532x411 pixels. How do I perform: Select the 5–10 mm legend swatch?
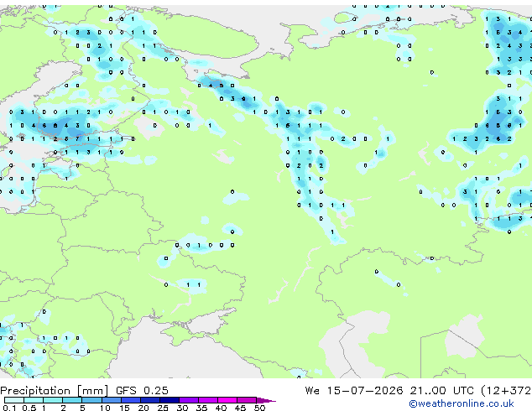click(x=91, y=400)
